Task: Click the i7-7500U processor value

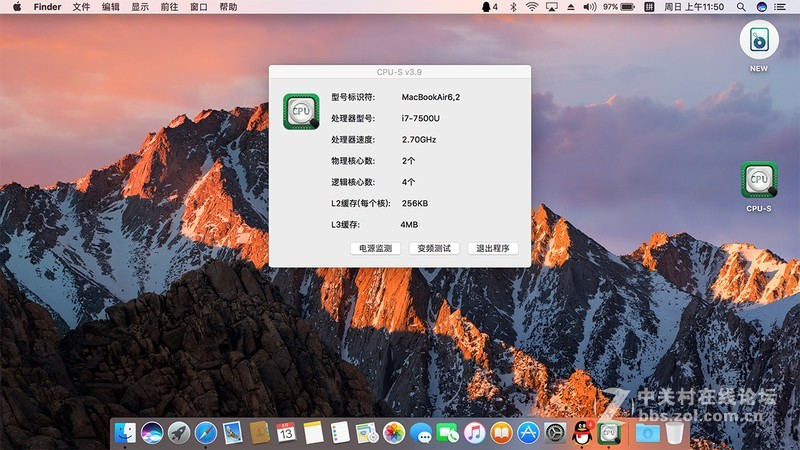Action: pos(420,118)
